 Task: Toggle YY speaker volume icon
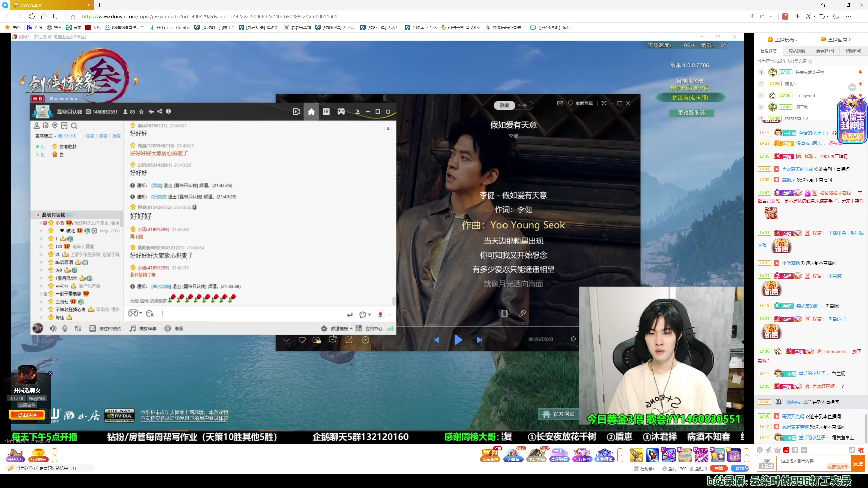53,328
